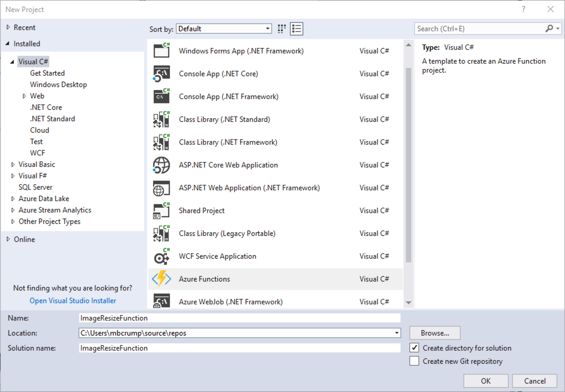Click the Console App (.NET Core) icon
Viewport: 565px width, 392px height.
[x=162, y=74]
